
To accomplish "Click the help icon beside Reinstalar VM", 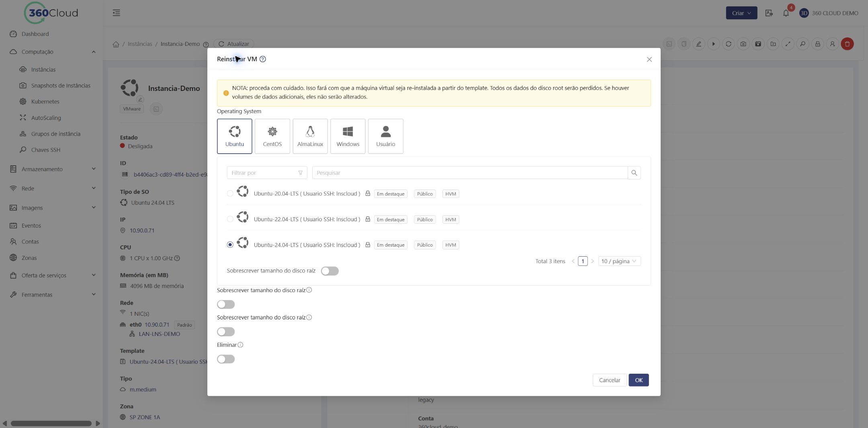I will [x=262, y=59].
